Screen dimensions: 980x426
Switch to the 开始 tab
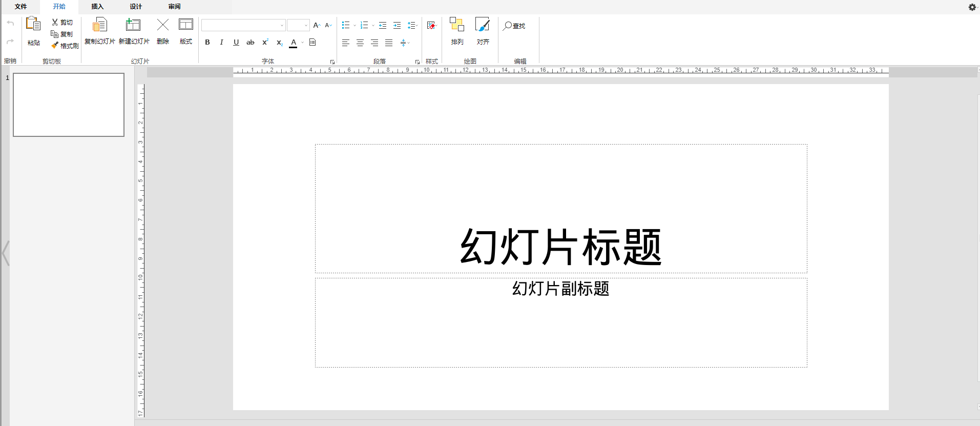(x=59, y=7)
